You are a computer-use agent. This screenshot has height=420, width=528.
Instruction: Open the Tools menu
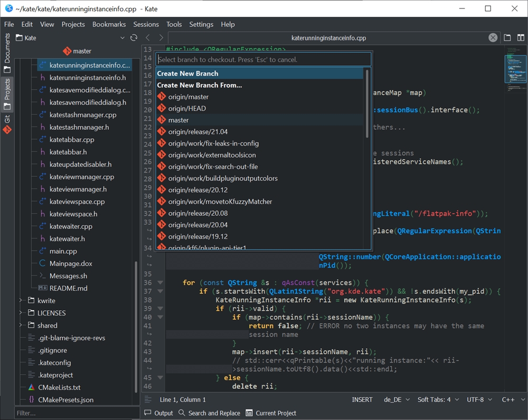point(174,24)
